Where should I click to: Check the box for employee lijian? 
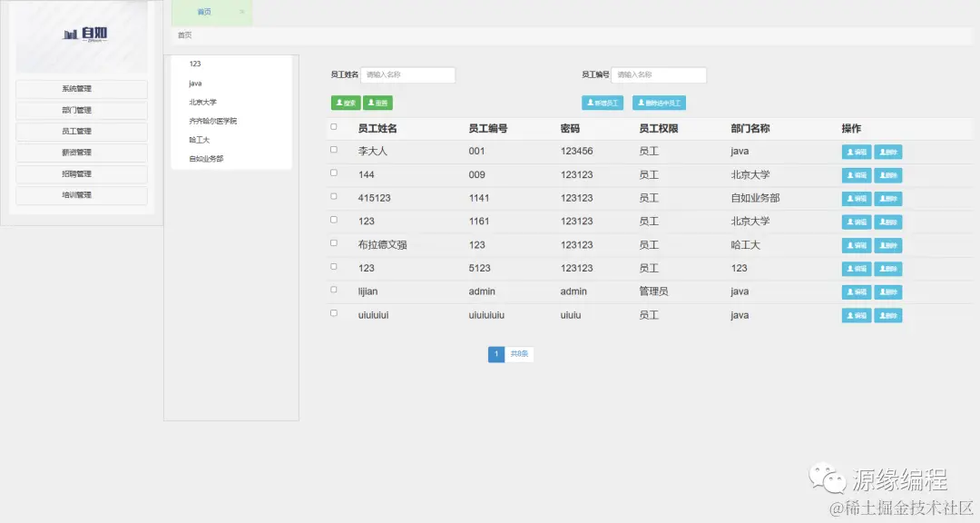pos(334,290)
